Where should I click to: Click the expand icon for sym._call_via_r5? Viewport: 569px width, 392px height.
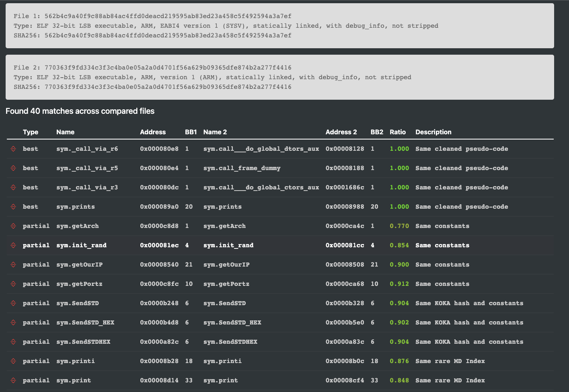coord(13,168)
